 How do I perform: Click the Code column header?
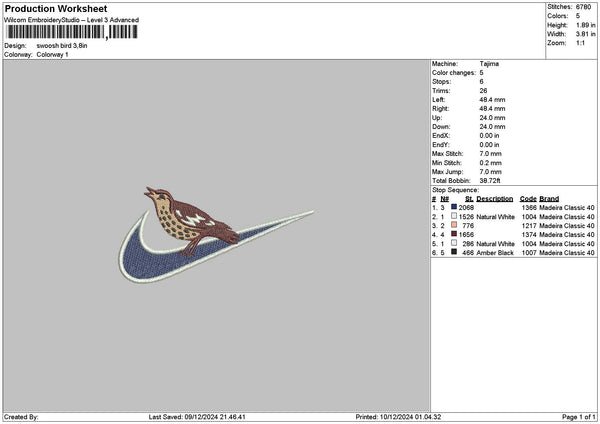point(528,198)
